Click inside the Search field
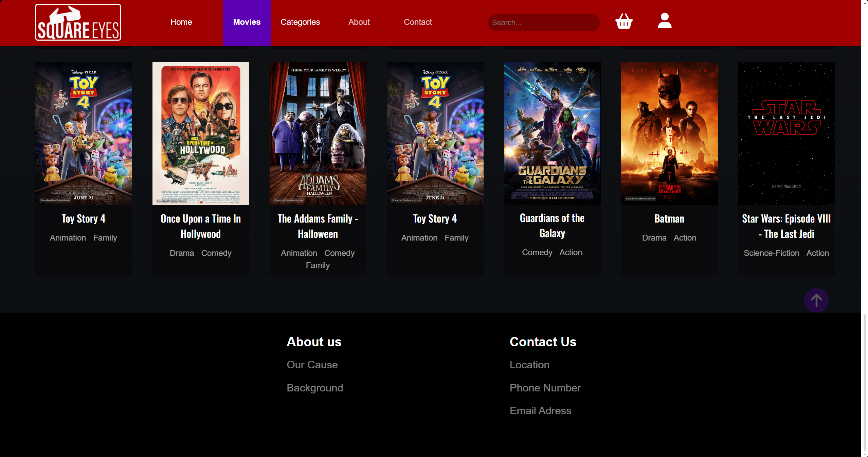868x457 pixels. (x=543, y=22)
